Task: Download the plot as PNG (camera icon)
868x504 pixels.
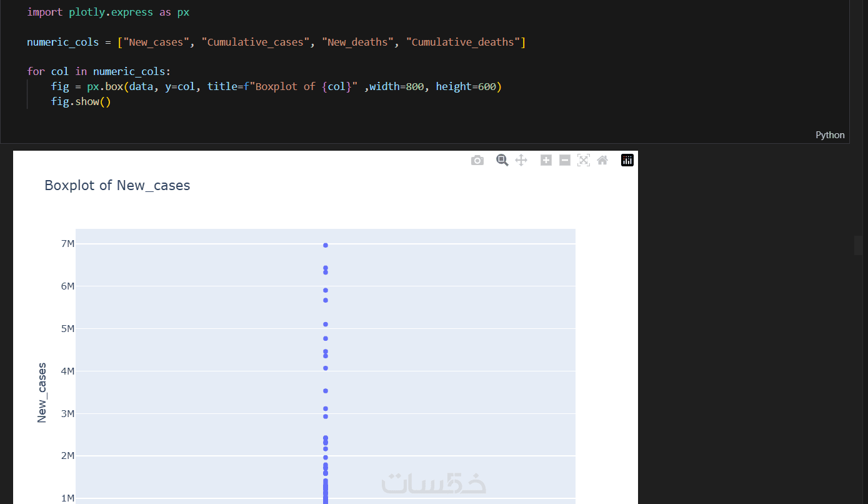Action: [x=477, y=161]
